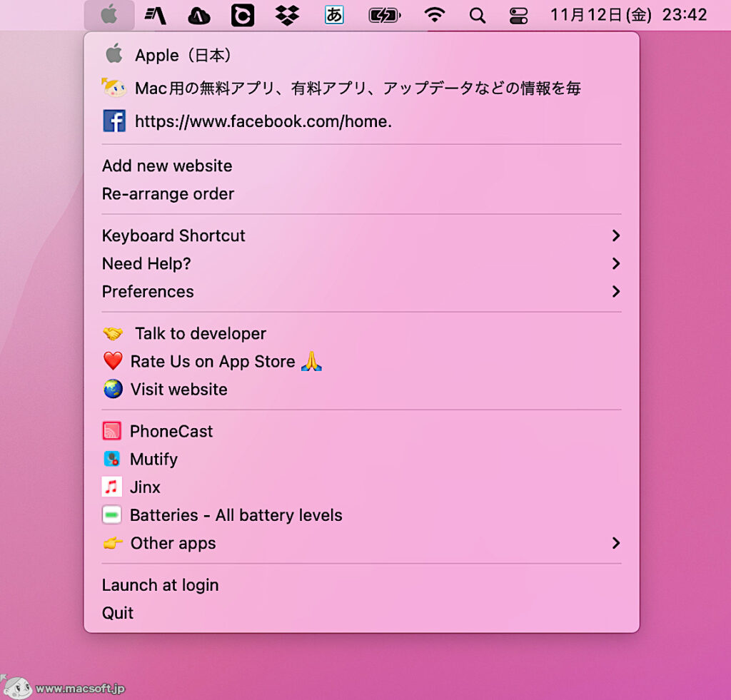The image size is (731, 700).
Task: Click the pointing hand emoji icon
Action: 113,543
